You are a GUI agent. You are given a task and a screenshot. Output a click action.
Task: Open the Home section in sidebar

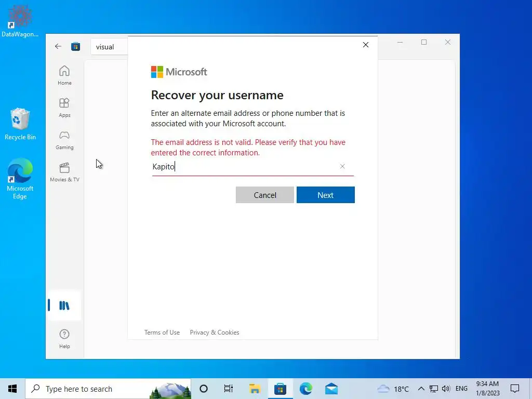click(x=64, y=75)
